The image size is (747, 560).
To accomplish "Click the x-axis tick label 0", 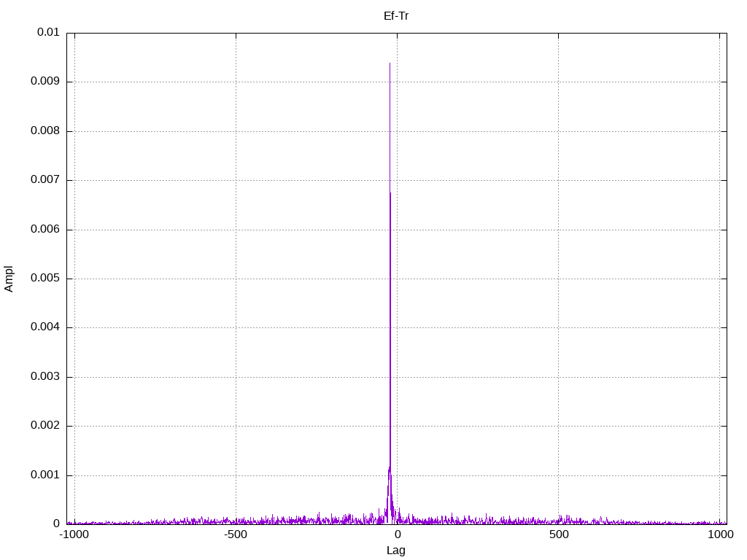I will (x=398, y=534).
